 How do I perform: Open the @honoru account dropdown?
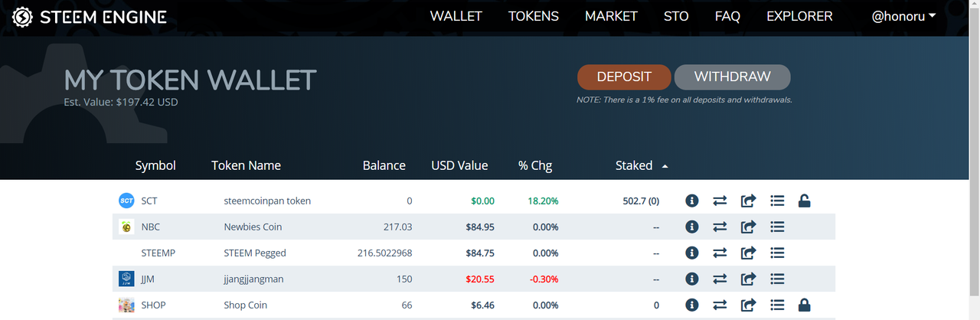904,16
